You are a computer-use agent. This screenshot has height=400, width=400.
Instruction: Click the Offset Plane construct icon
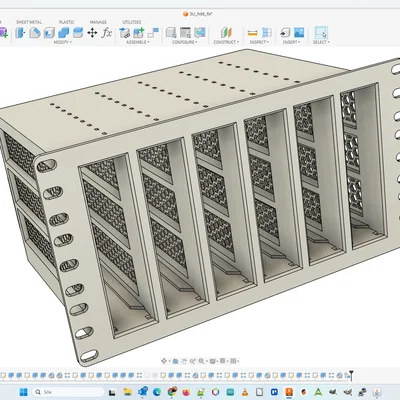coord(226,33)
